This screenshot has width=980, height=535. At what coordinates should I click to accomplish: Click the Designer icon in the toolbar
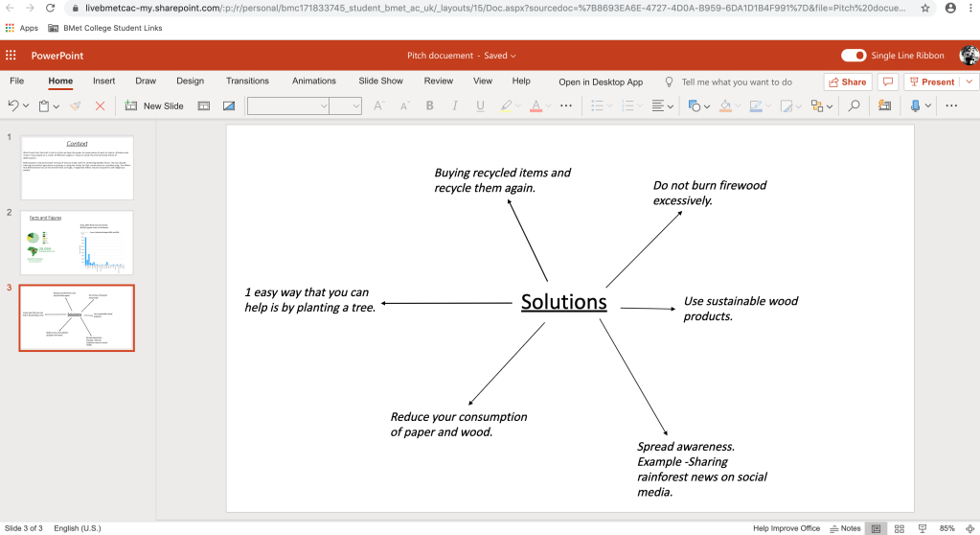(884, 105)
